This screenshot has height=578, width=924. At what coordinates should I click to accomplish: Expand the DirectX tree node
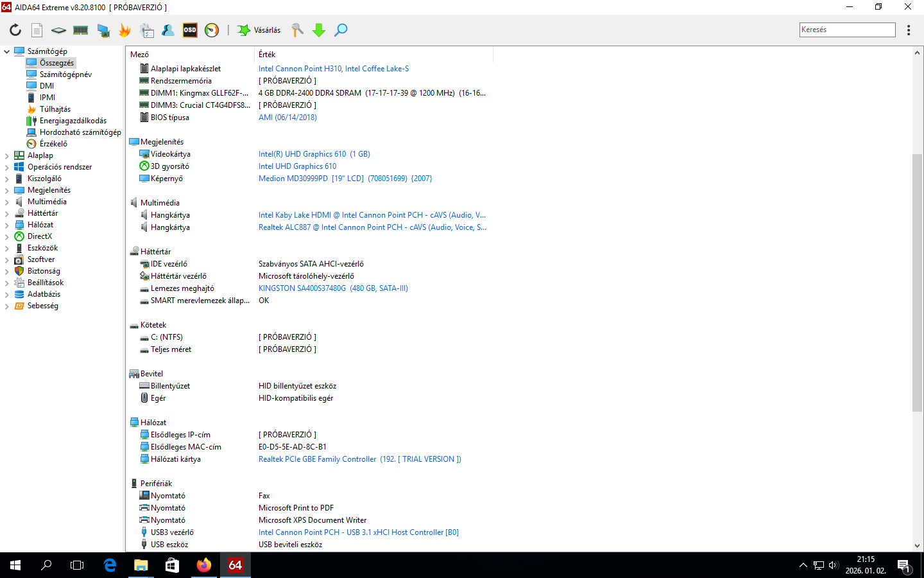pos(7,236)
